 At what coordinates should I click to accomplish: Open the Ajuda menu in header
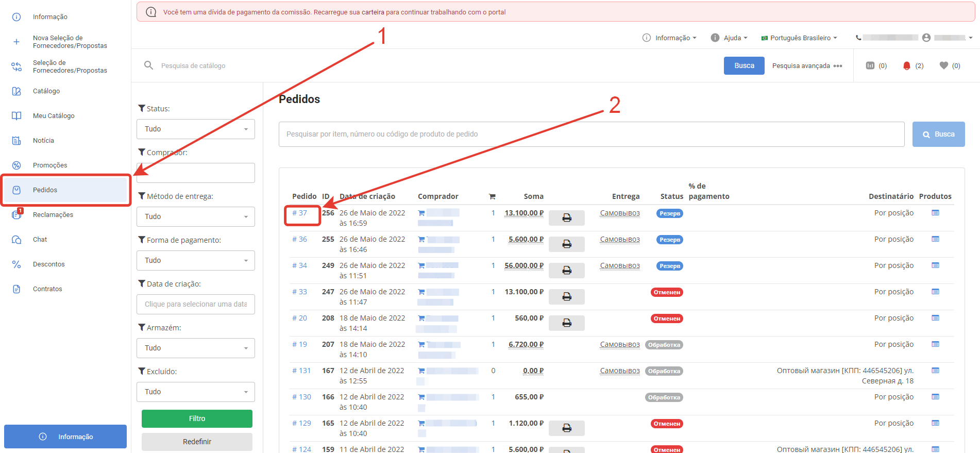click(x=729, y=38)
